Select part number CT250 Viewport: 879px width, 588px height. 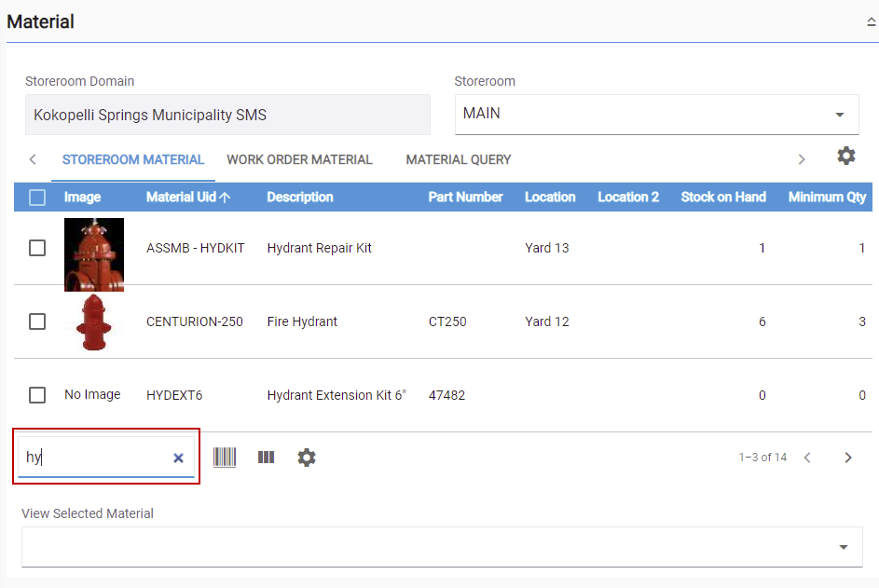coord(447,321)
